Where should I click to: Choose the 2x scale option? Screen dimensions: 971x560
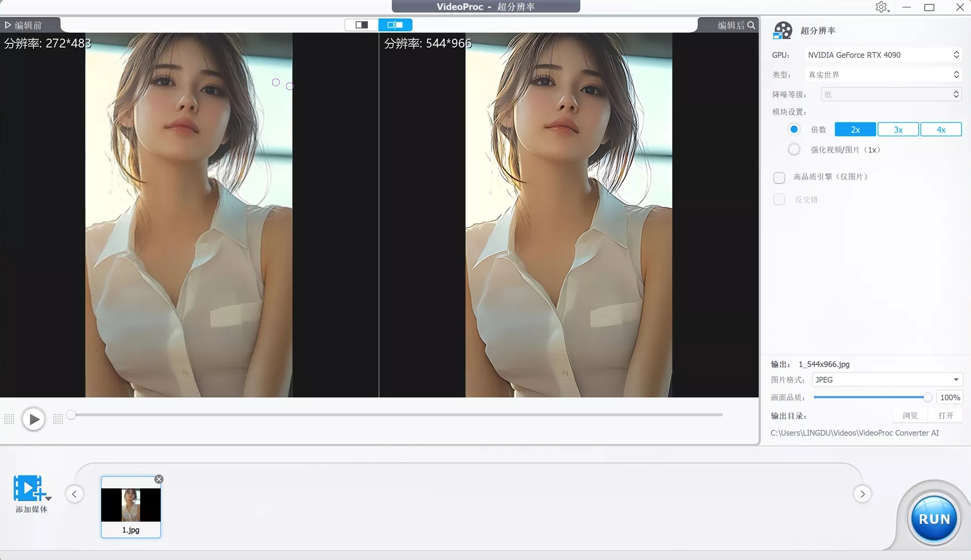(855, 130)
